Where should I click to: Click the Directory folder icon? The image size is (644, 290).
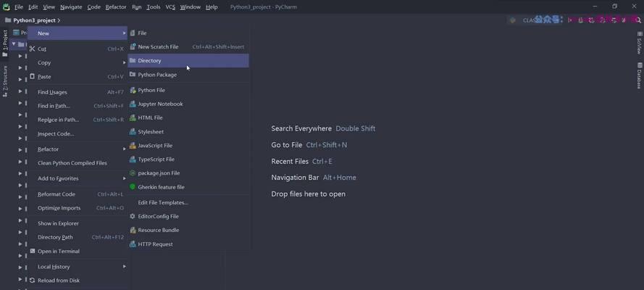click(133, 60)
